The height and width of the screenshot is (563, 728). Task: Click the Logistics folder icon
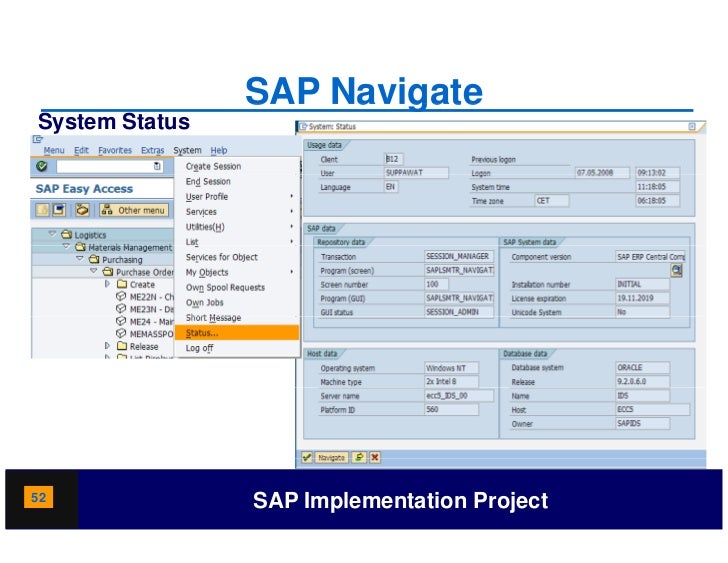67,234
